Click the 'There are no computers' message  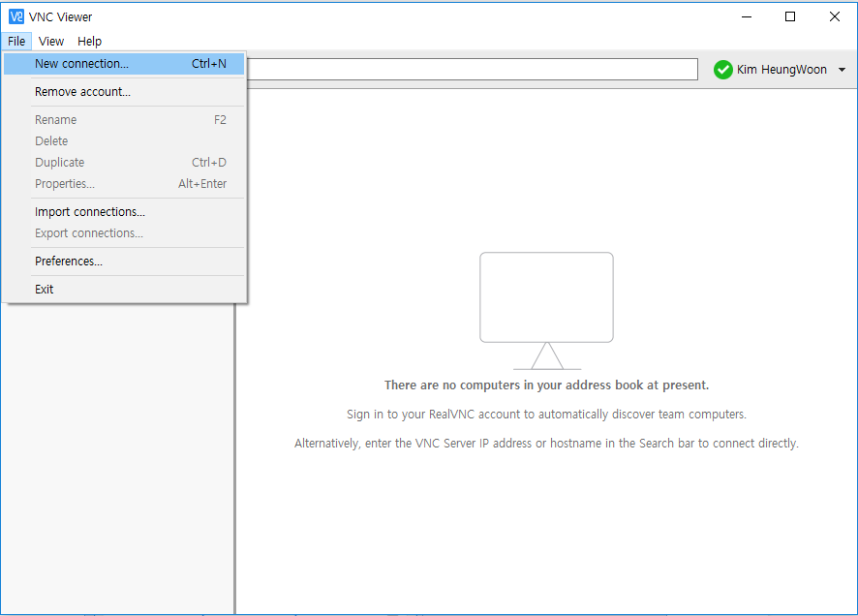click(546, 385)
